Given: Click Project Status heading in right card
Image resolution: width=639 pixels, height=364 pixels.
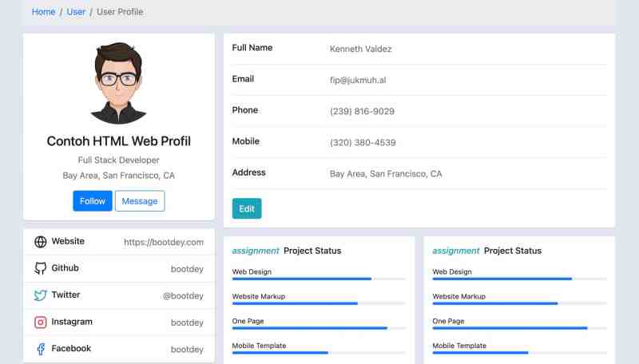Looking at the screenshot, I should pyautogui.click(x=513, y=251).
